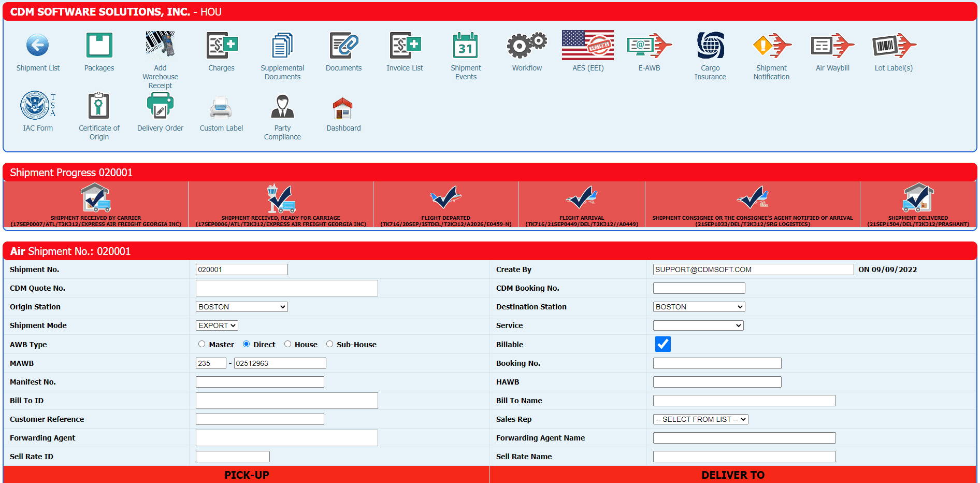980x483 pixels.
Task: Open Lot Label(s) barcode icon
Action: (x=893, y=46)
